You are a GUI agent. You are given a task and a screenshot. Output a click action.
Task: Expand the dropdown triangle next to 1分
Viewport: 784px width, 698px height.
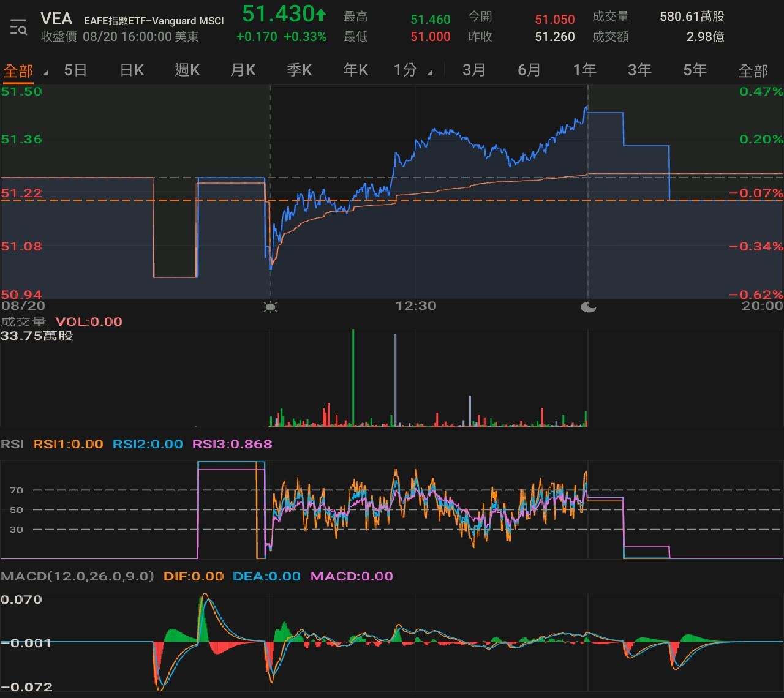(x=430, y=73)
